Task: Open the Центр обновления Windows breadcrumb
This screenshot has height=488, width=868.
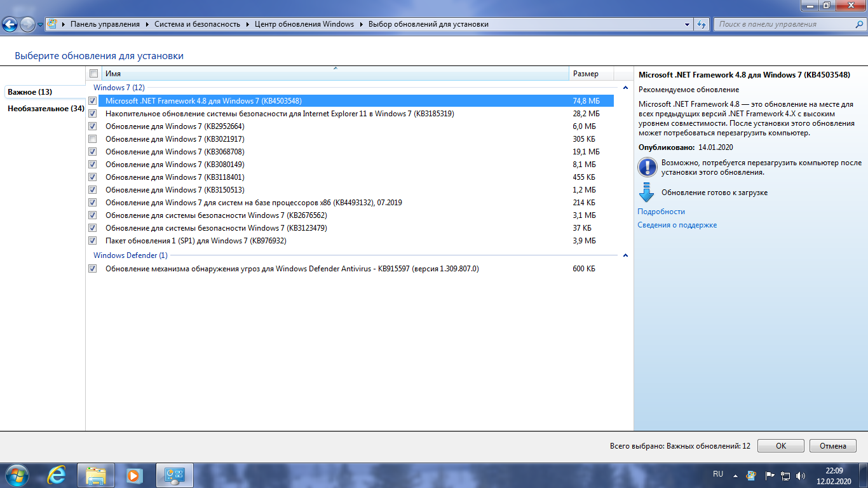Action: pyautogui.click(x=304, y=24)
